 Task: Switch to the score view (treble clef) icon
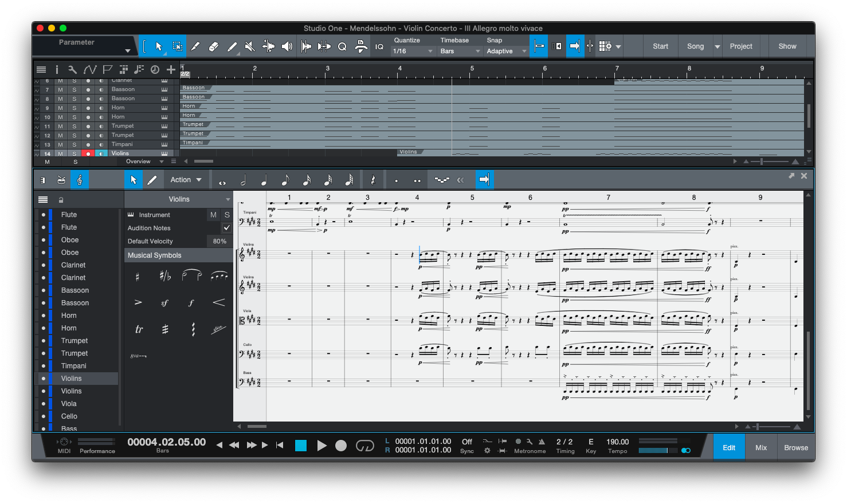[80, 180]
